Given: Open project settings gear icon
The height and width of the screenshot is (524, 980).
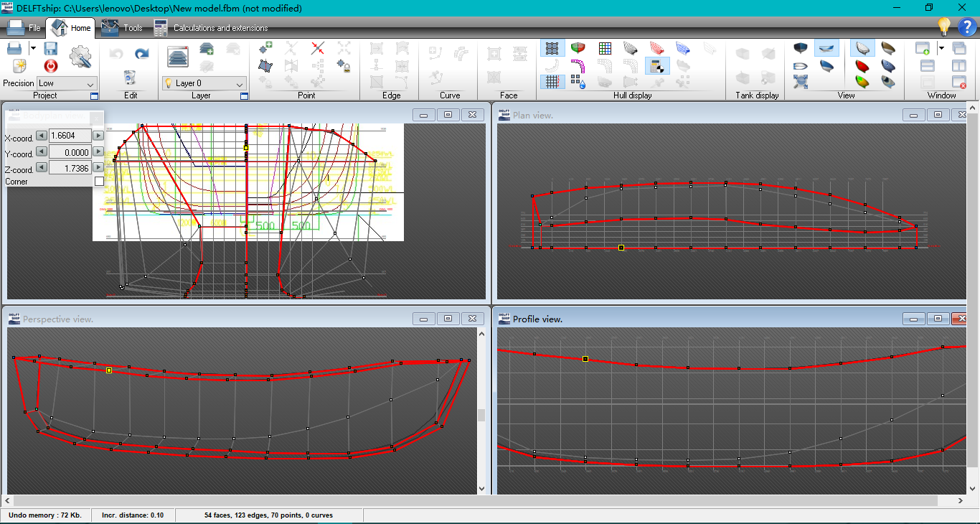Looking at the screenshot, I should click(x=80, y=56).
